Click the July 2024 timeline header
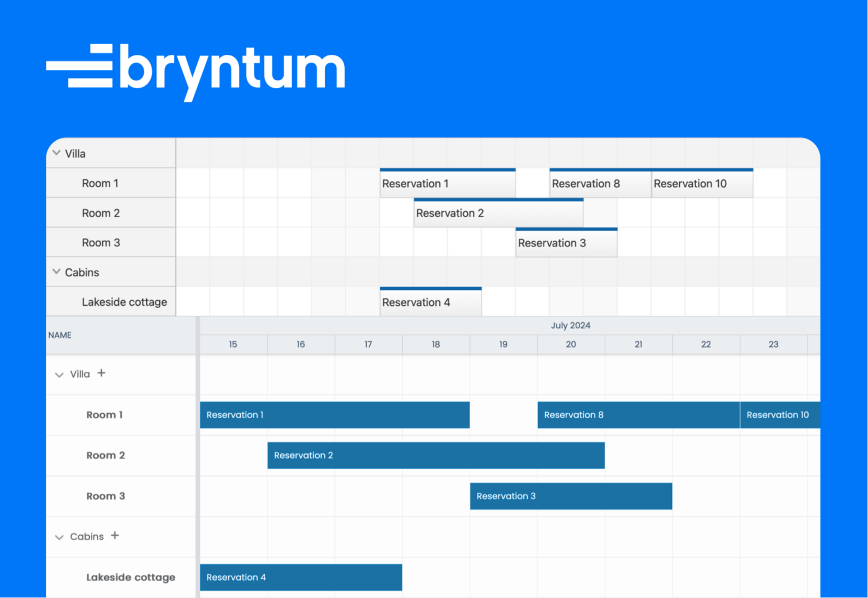This screenshot has height=598, width=868. [x=571, y=325]
